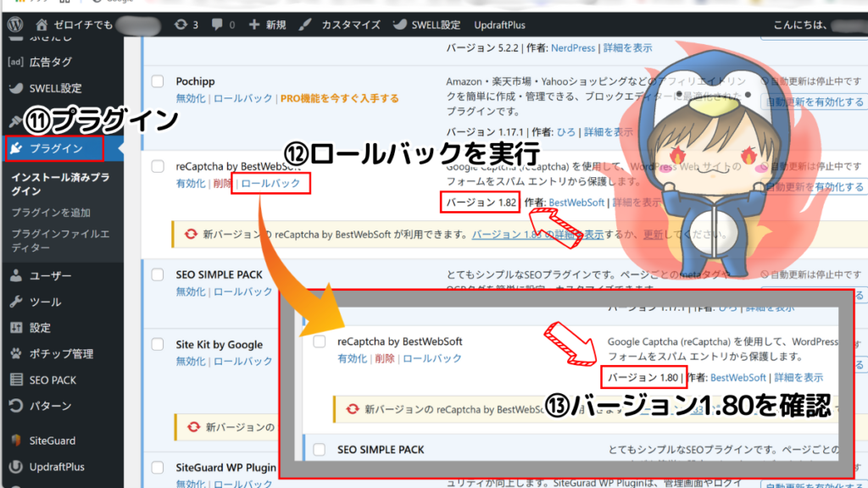Tick the Pochipp plugin checkbox

158,81
